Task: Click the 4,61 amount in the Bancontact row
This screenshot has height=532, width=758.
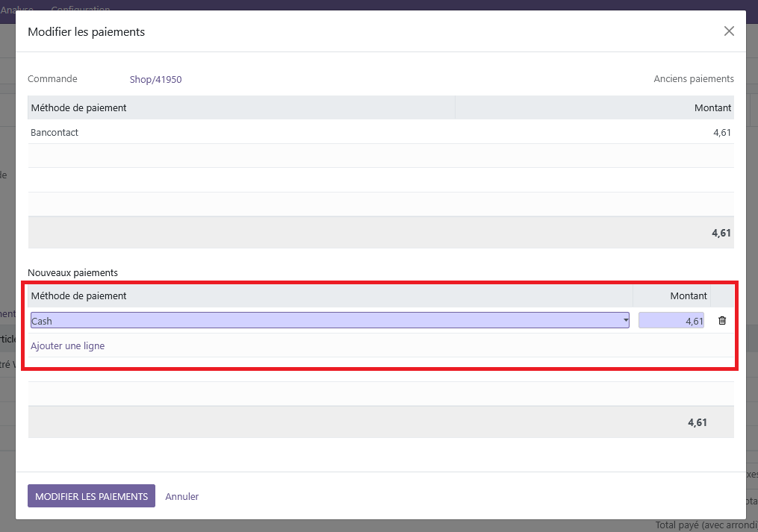Action: coord(722,132)
